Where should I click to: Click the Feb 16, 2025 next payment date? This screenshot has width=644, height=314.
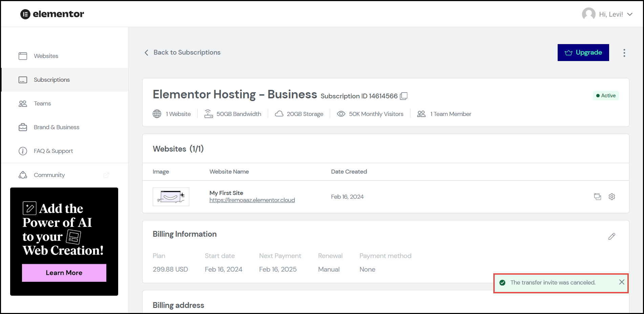pyautogui.click(x=278, y=269)
